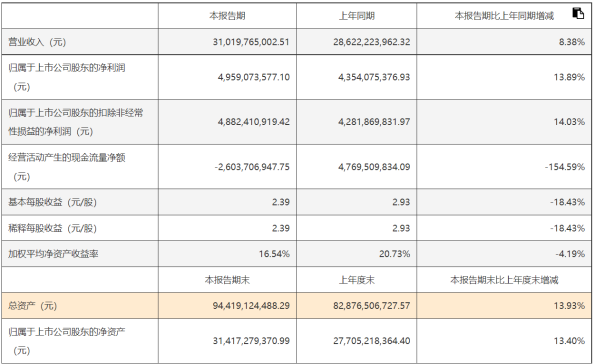This screenshot has width=595, height=364.
Task: Select net profit value 4,959,073,577.10
Action: point(253,77)
